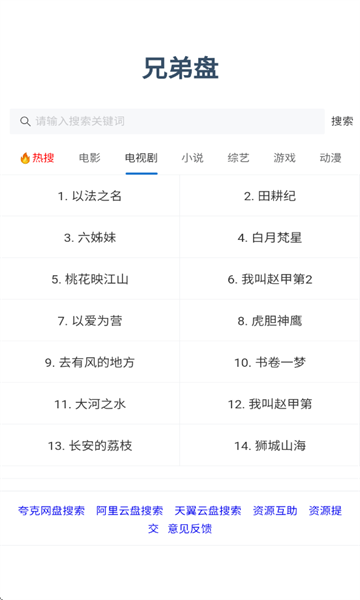Image resolution: width=360 pixels, height=600 pixels.
Task: Open hot search item 田耕纪
Action: coord(270,196)
